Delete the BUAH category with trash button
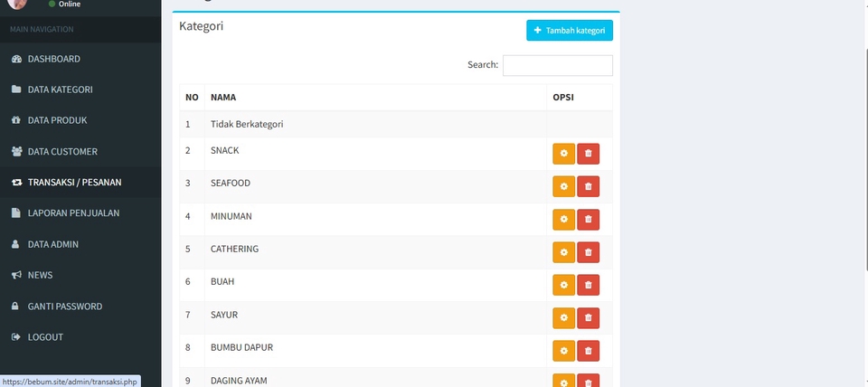 [588, 285]
